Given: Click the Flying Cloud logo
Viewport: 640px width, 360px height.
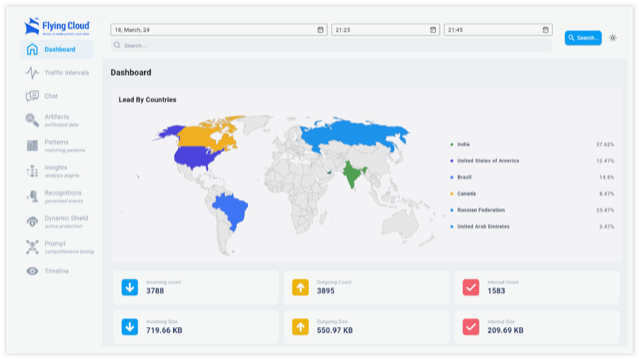Looking at the screenshot, I should [x=57, y=27].
